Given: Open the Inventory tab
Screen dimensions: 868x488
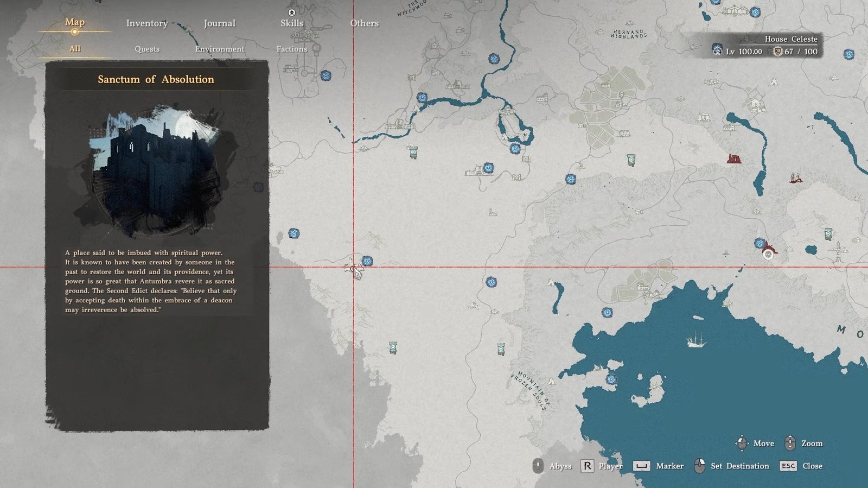Looking at the screenshot, I should [x=146, y=23].
